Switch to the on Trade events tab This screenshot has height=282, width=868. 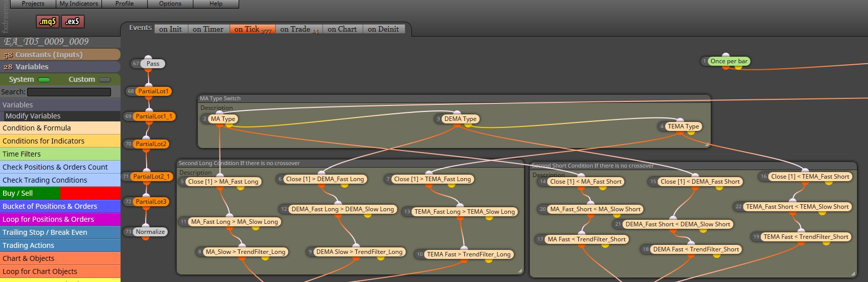click(x=299, y=30)
